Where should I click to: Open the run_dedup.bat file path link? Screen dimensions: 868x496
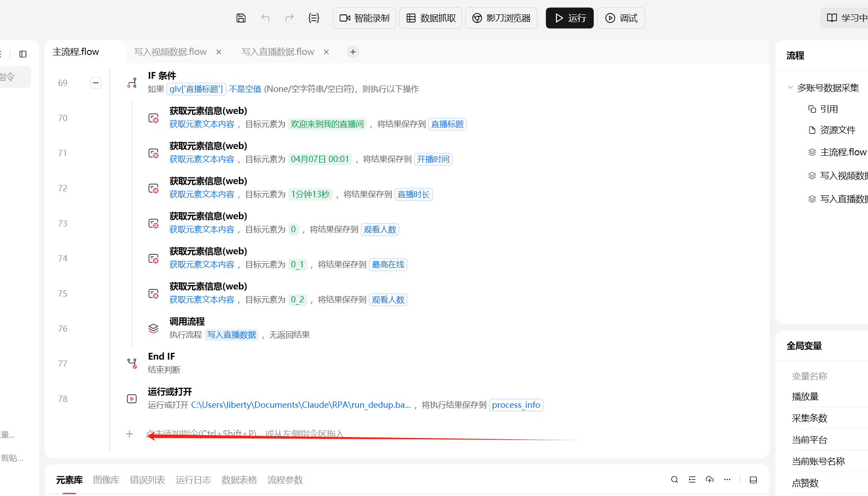[x=300, y=405]
